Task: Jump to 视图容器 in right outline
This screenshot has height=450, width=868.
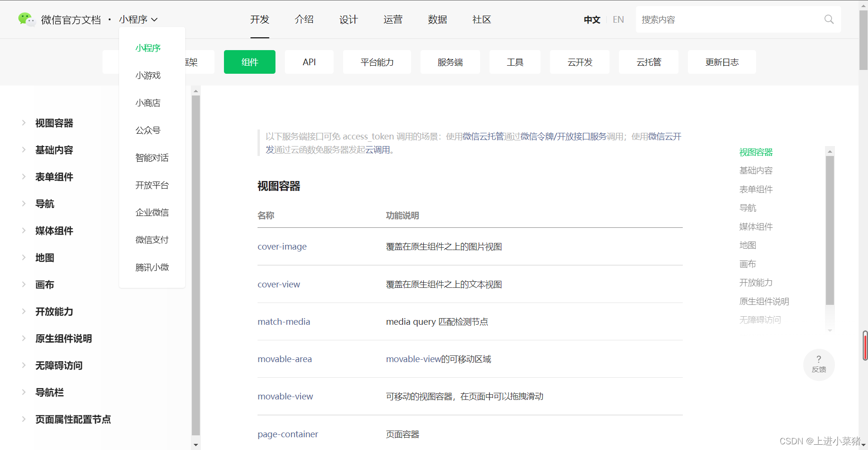Action: [756, 152]
